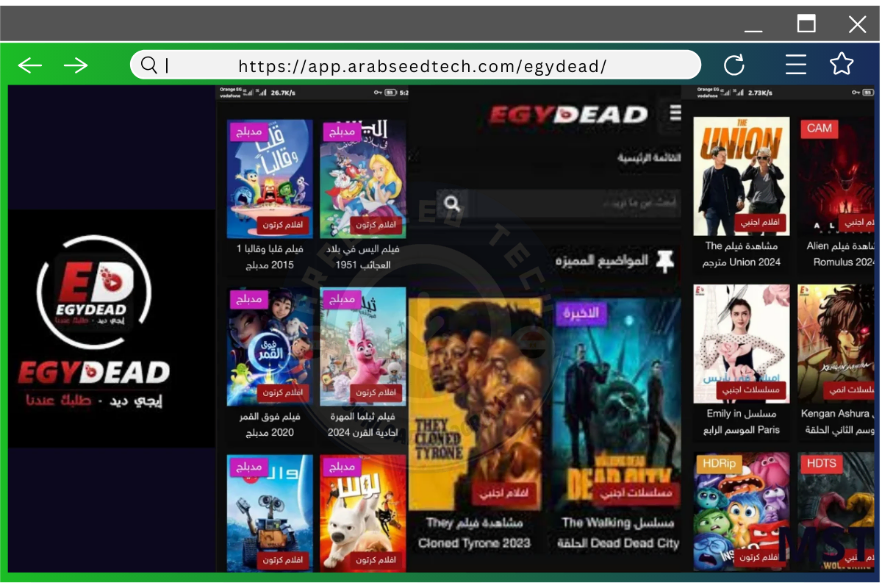Click the HDRip tag on Inside Out poster

click(718, 463)
